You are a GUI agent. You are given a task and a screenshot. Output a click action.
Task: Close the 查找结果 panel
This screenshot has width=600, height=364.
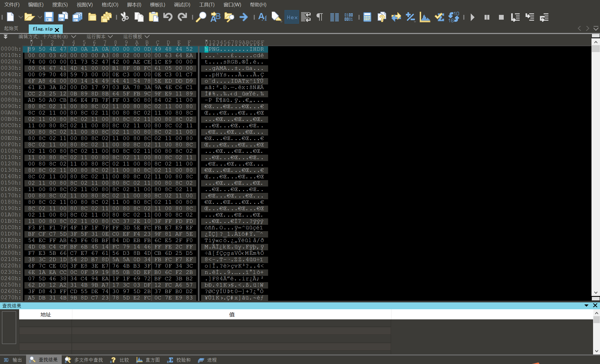[x=595, y=305]
